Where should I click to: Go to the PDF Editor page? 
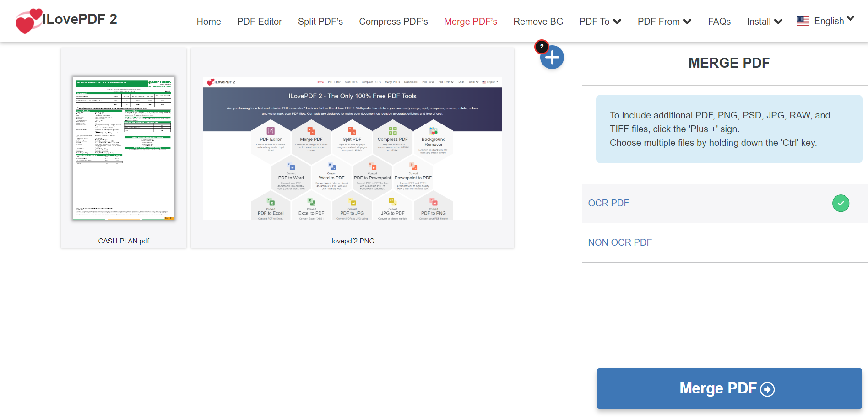click(x=260, y=22)
